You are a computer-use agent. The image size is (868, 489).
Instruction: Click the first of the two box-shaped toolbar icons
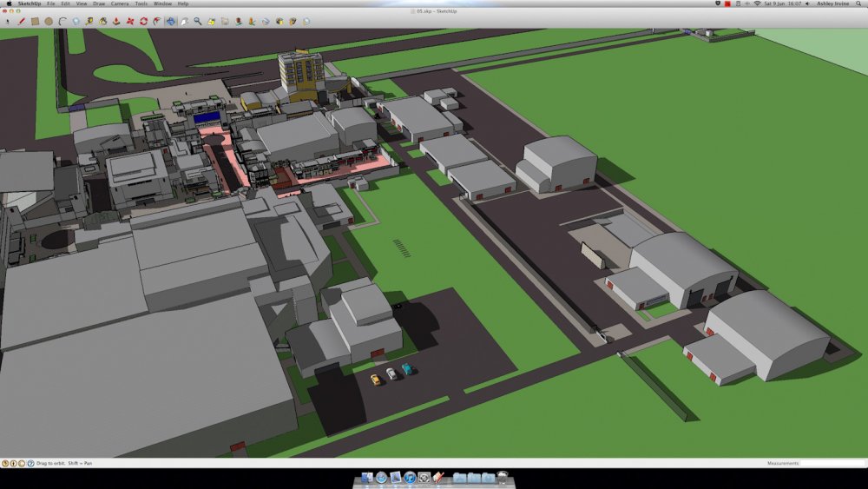(279, 22)
